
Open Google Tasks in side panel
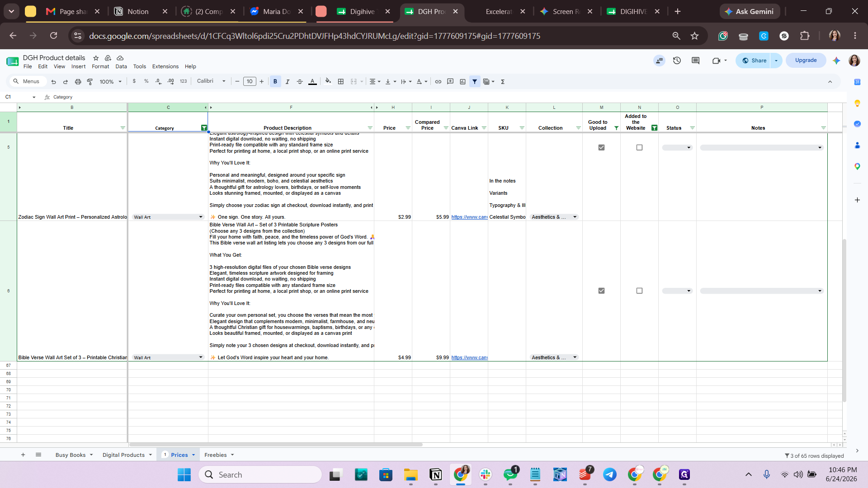pyautogui.click(x=857, y=124)
